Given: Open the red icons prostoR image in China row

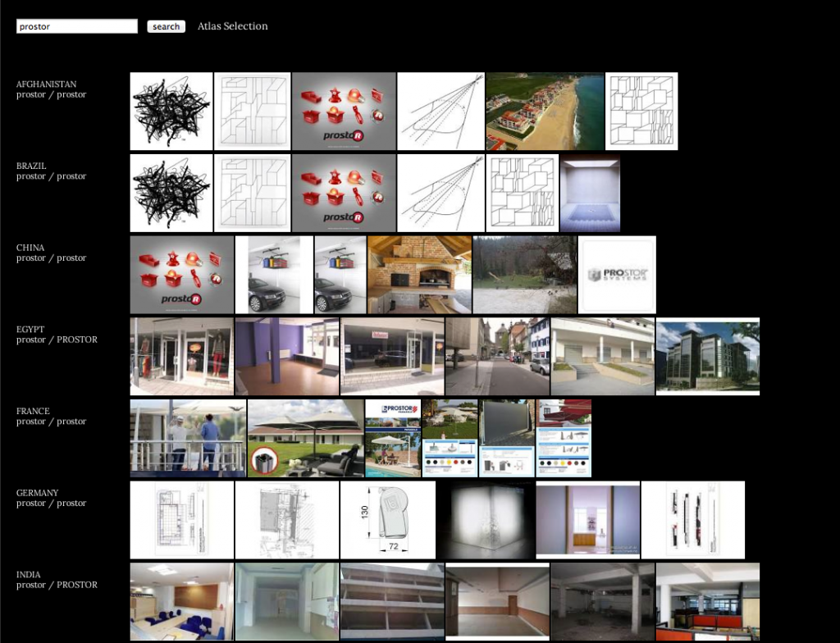Looking at the screenshot, I should pyautogui.click(x=181, y=275).
